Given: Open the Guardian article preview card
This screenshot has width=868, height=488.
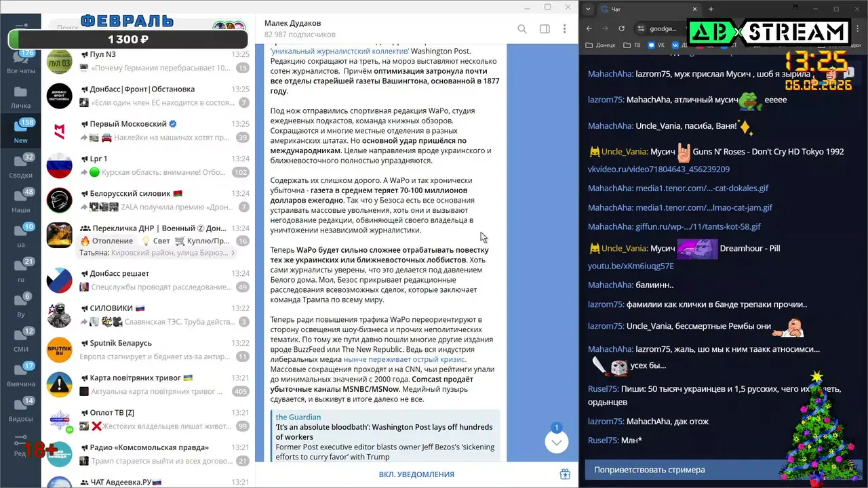Looking at the screenshot, I should [x=385, y=436].
